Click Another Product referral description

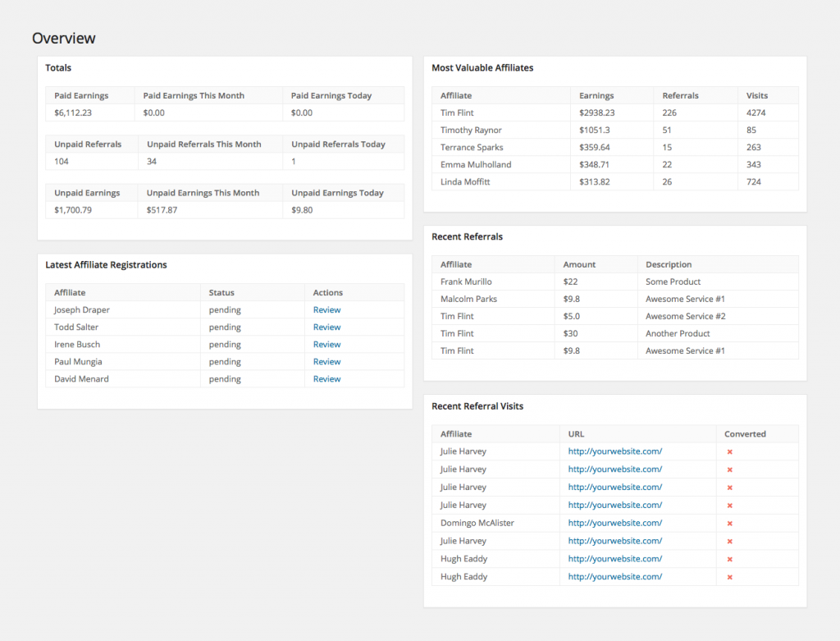(678, 333)
